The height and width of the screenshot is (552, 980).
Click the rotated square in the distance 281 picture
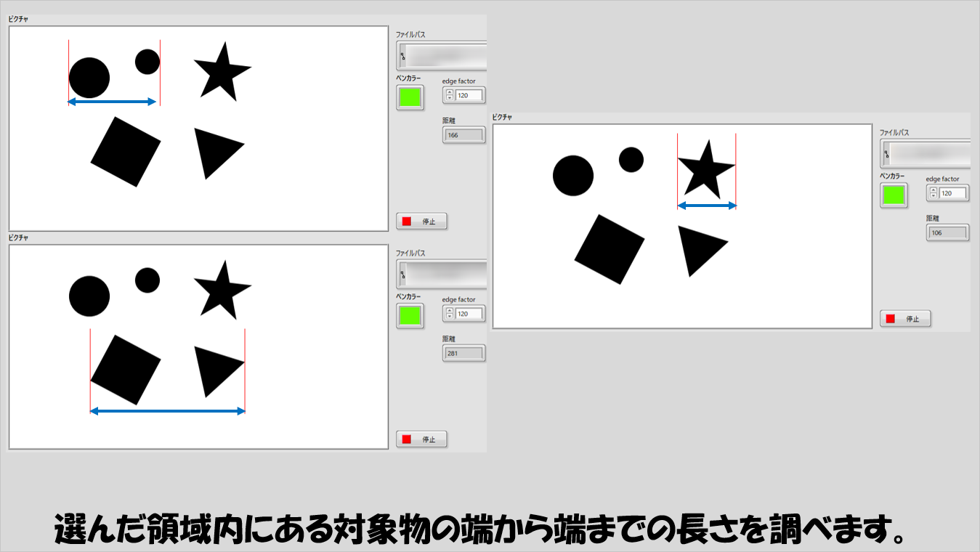click(125, 369)
